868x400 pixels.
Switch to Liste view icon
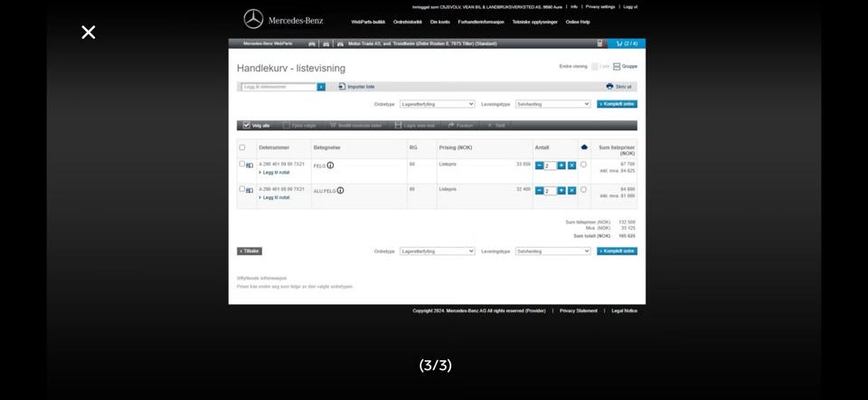(x=595, y=66)
